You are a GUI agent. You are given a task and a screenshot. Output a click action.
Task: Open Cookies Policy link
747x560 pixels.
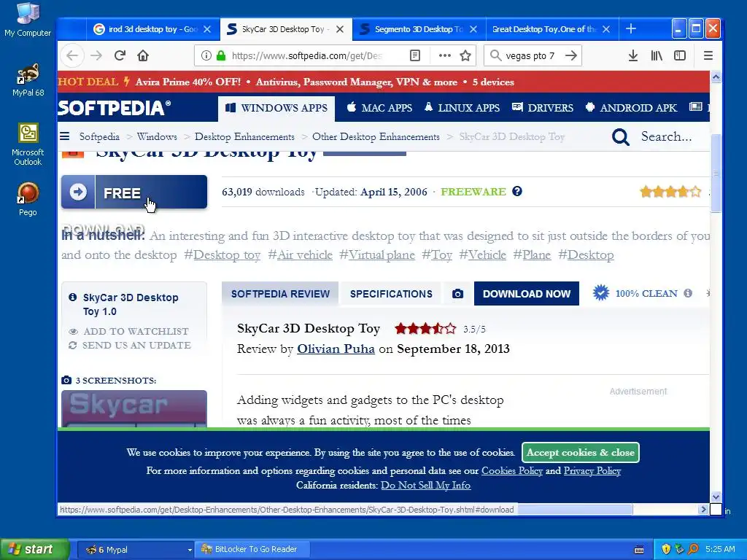click(x=512, y=471)
